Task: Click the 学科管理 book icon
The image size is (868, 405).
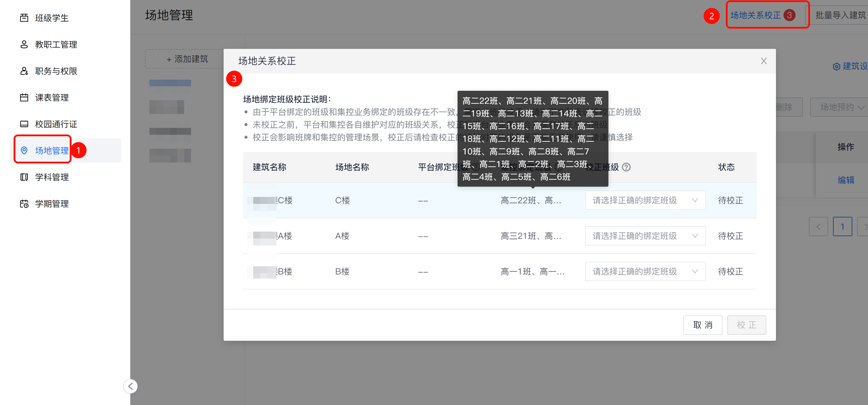Action: (24, 177)
